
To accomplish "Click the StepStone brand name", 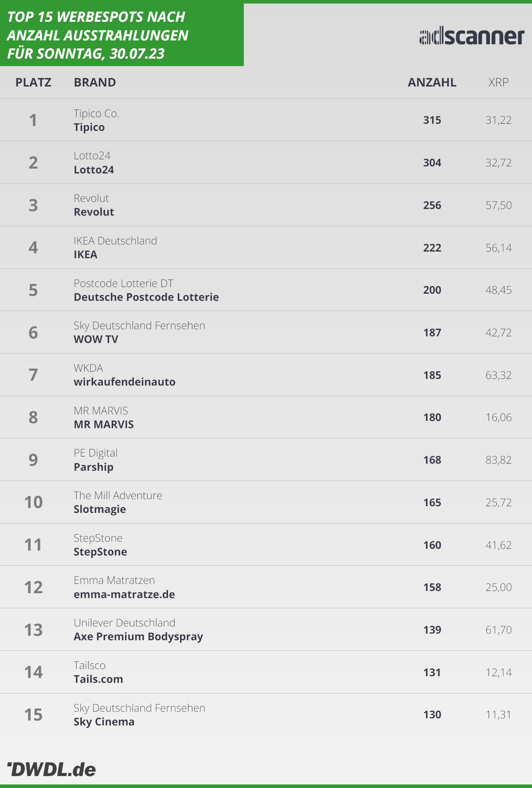I will (100, 552).
